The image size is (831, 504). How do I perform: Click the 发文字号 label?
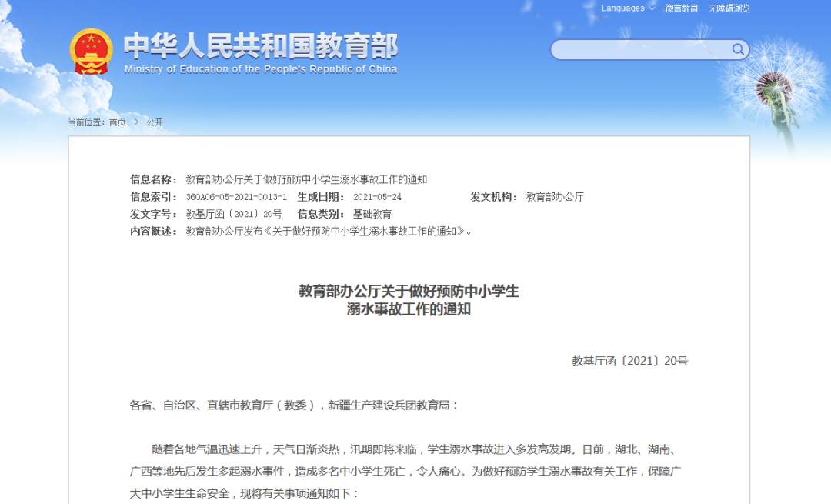pos(154,214)
